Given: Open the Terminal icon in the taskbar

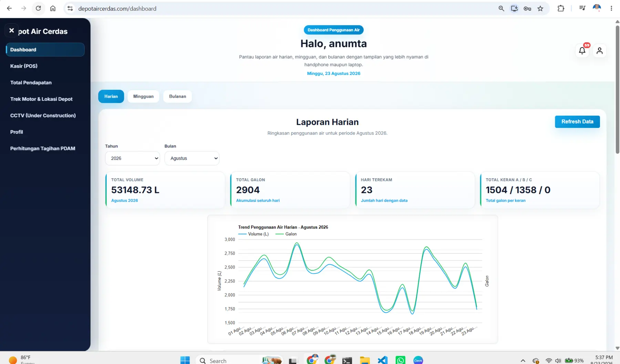Looking at the screenshot, I should 347,360.
